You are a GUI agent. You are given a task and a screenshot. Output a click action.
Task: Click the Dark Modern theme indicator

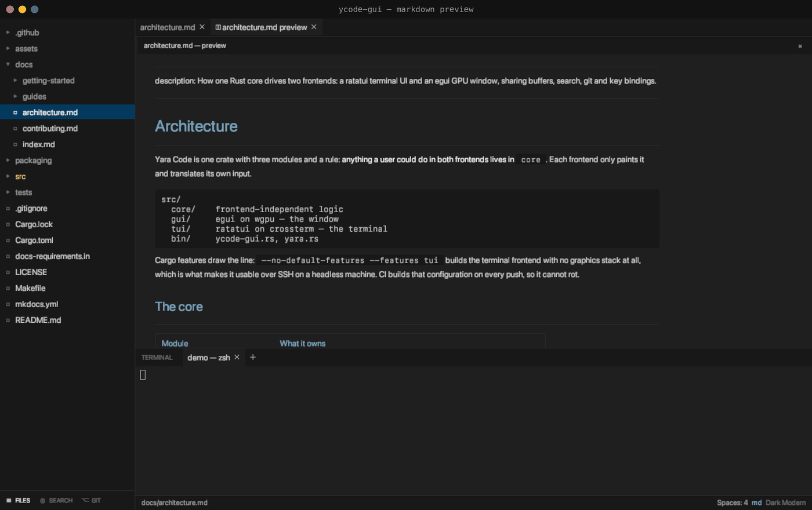(785, 502)
